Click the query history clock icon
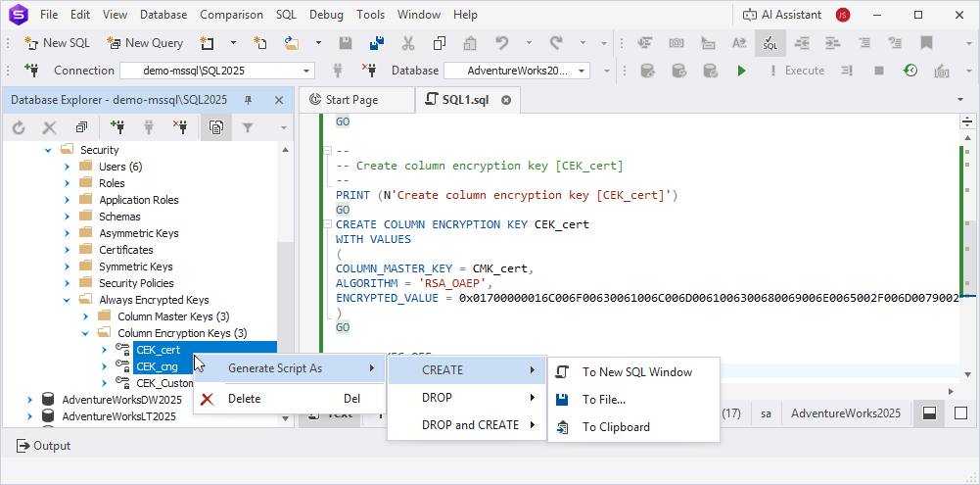 click(x=910, y=71)
